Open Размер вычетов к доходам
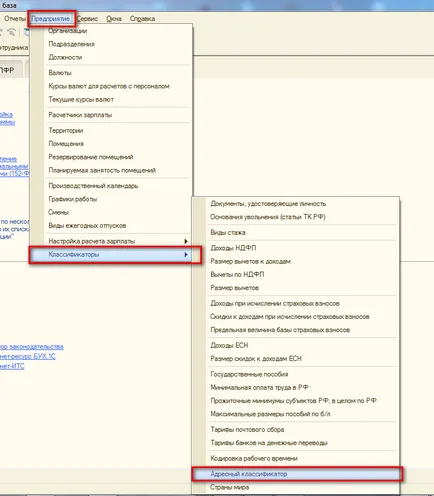 click(x=250, y=261)
